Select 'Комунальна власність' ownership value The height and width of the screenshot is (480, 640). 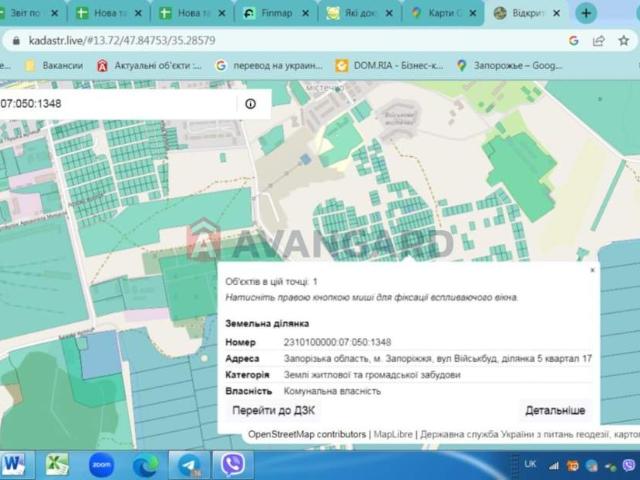point(332,391)
